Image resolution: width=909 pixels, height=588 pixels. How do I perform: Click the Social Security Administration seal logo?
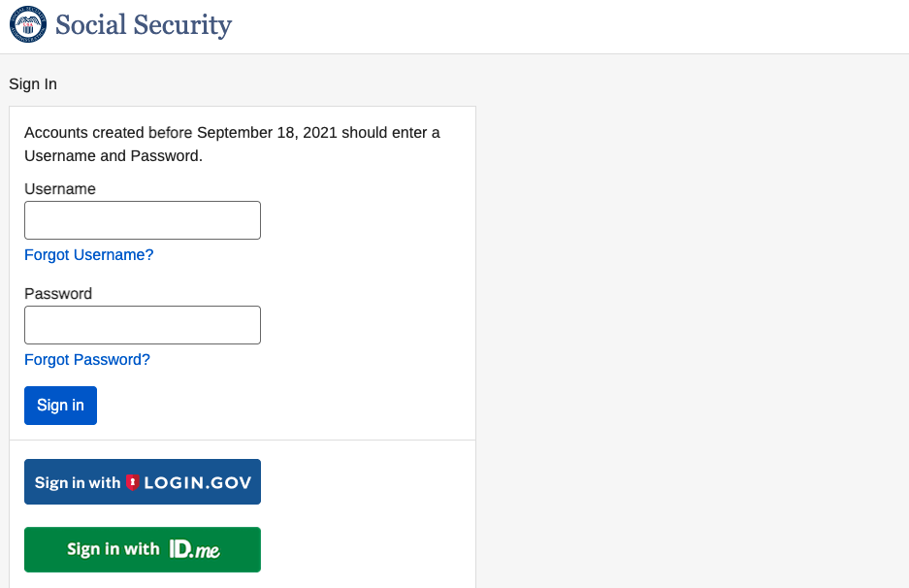(28, 24)
